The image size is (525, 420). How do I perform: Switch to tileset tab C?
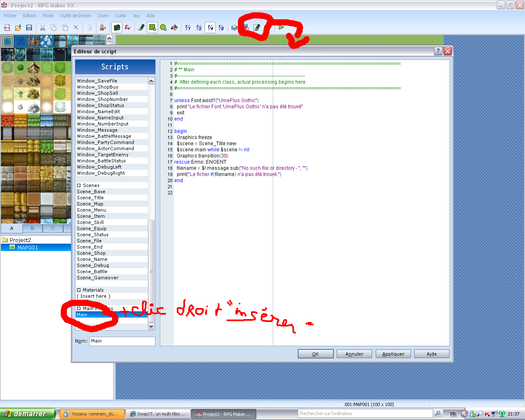pyautogui.click(x=52, y=228)
